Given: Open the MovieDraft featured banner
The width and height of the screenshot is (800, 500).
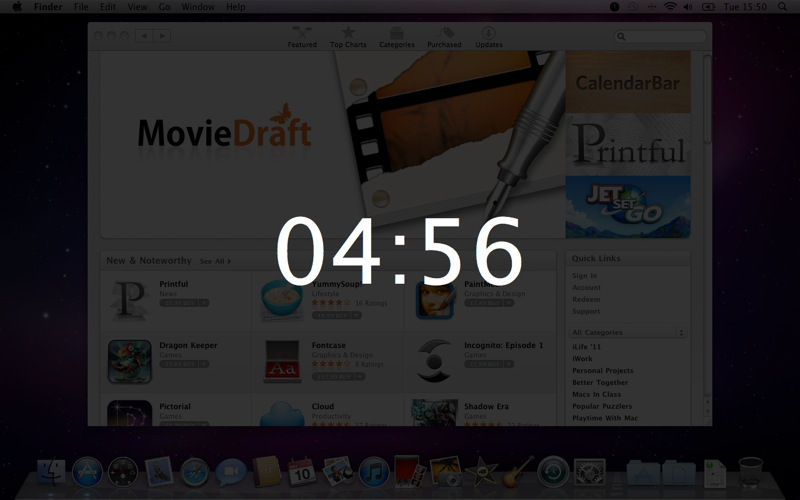Looking at the screenshot, I should coord(333,144).
